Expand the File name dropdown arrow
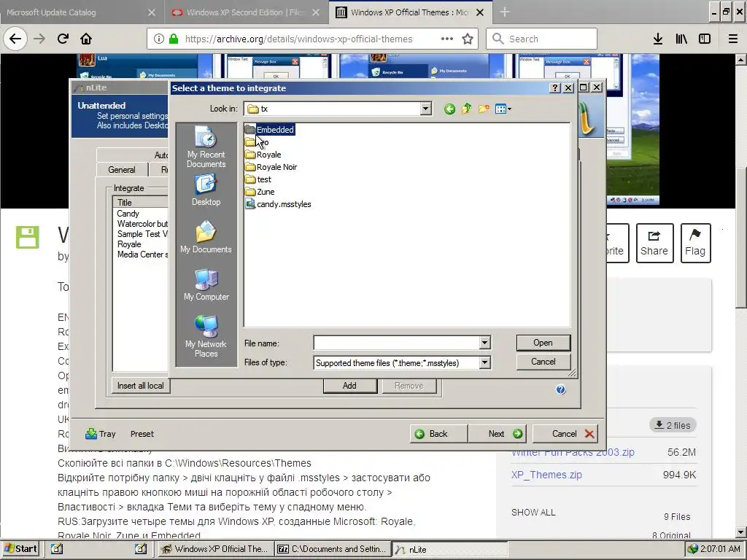 click(x=484, y=343)
